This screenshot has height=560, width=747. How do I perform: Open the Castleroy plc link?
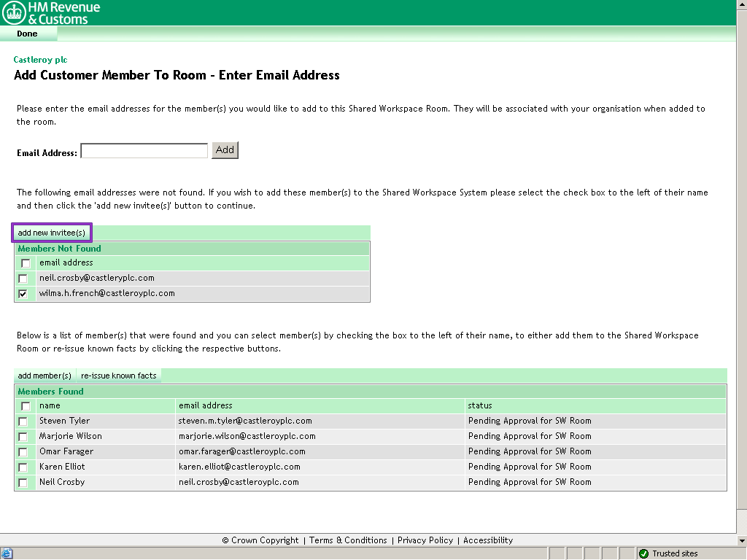pos(40,60)
